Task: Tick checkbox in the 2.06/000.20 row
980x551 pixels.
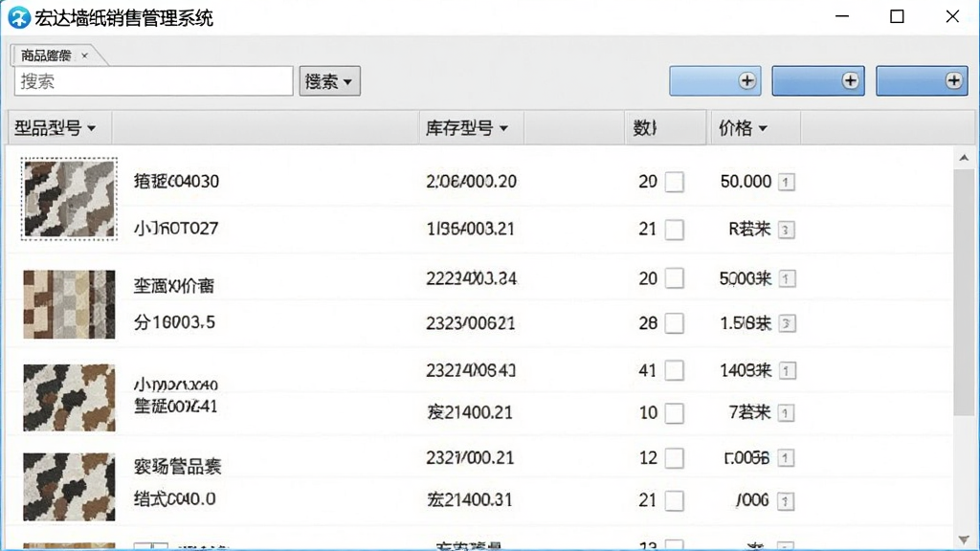Action: 675,182
